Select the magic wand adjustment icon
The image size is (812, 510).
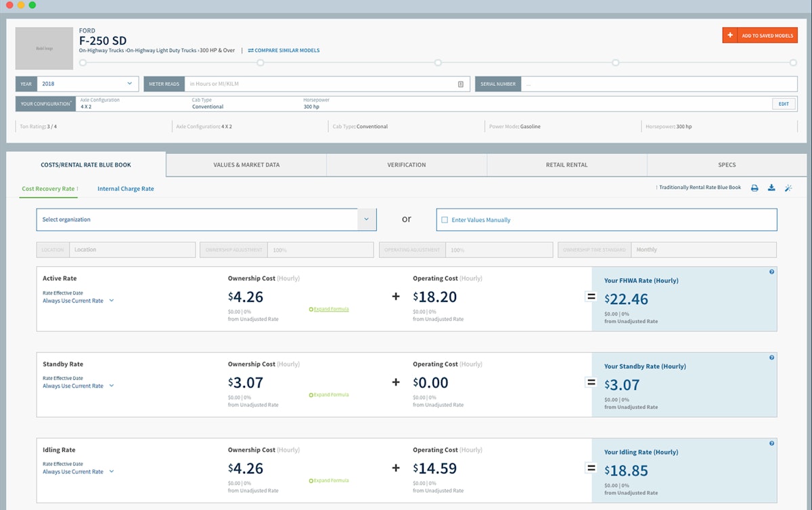788,188
